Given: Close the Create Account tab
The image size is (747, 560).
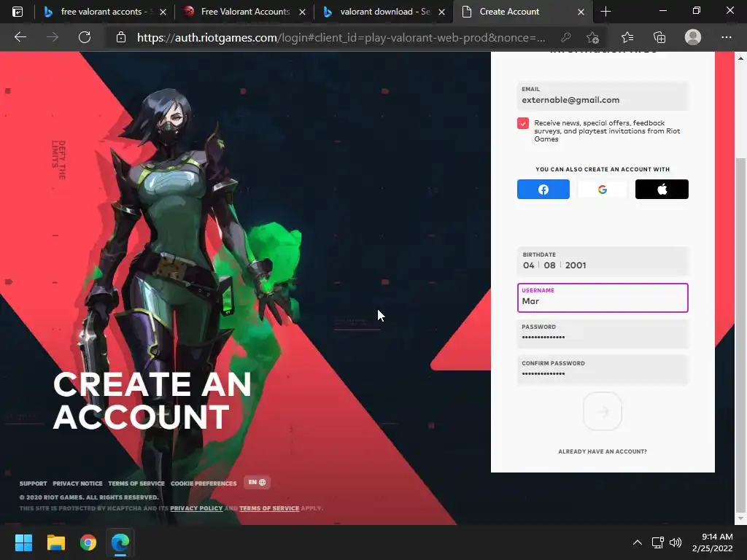Looking at the screenshot, I should point(581,12).
